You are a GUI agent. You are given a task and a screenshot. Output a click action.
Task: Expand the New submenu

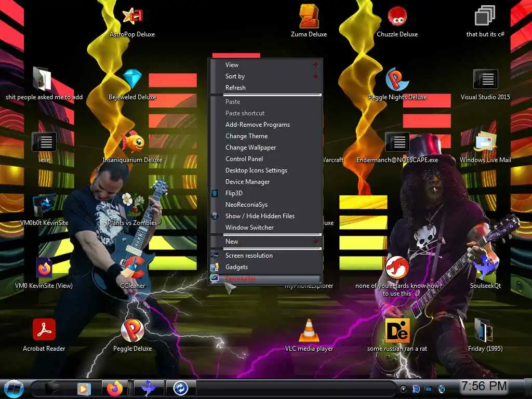[x=266, y=242]
